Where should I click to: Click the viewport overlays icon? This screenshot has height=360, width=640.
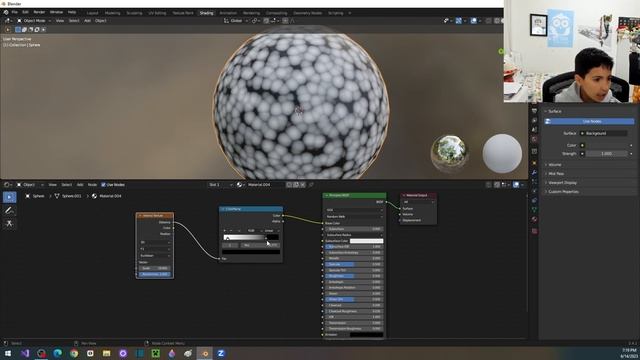(473, 21)
